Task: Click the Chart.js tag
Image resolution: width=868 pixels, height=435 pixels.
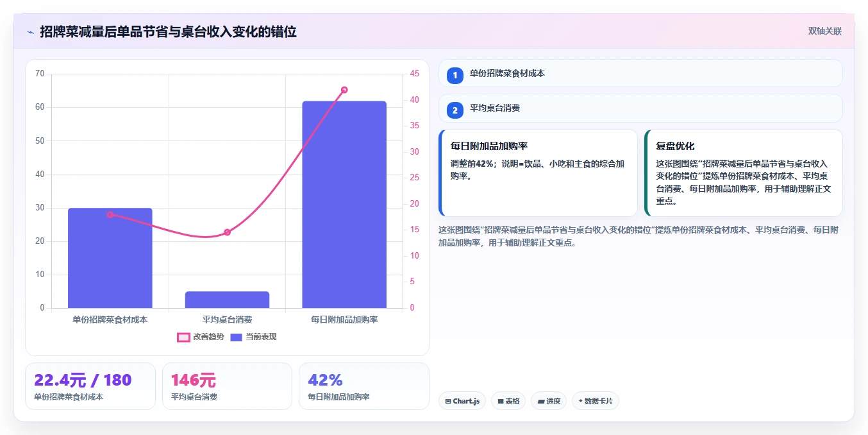Action: [x=462, y=401]
